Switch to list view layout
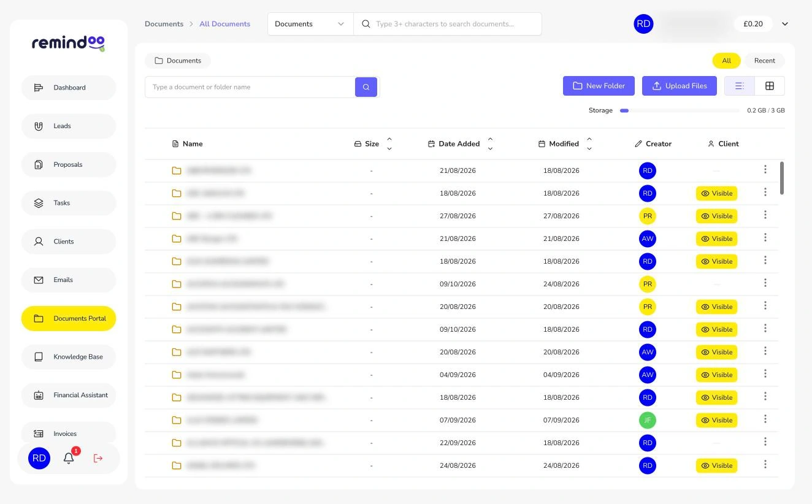The height and width of the screenshot is (504, 812). tap(740, 86)
